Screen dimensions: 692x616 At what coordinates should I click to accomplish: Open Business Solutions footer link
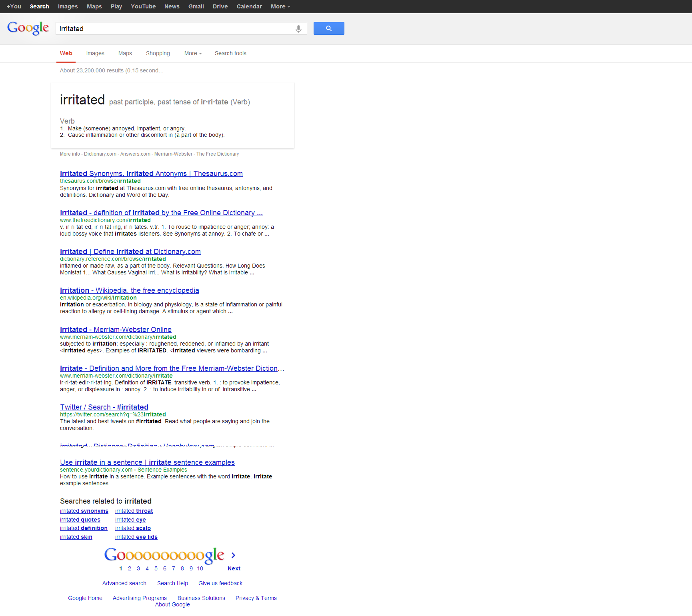201,598
